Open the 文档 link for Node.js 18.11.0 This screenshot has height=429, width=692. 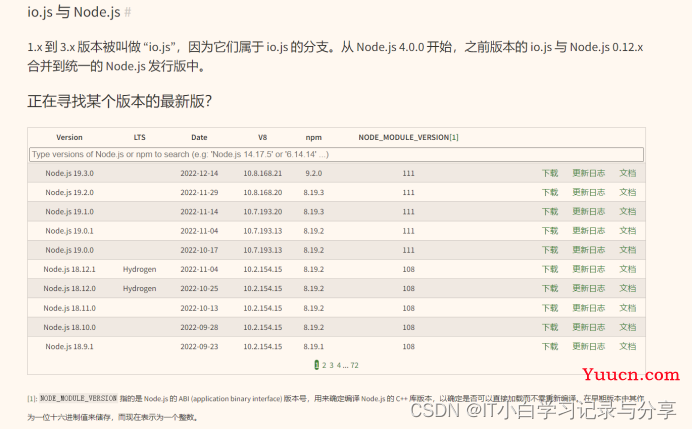point(628,308)
